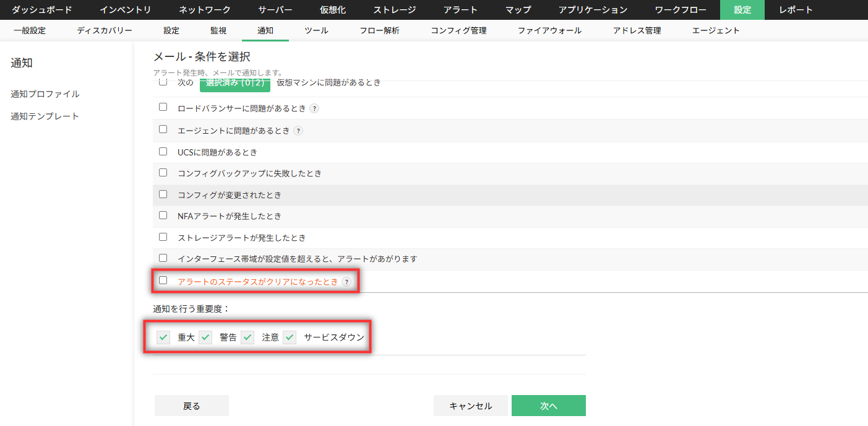This screenshot has width=868, height=426.
Task: Open 通知テンプレート in sidebar
Action: coord(45,116)
